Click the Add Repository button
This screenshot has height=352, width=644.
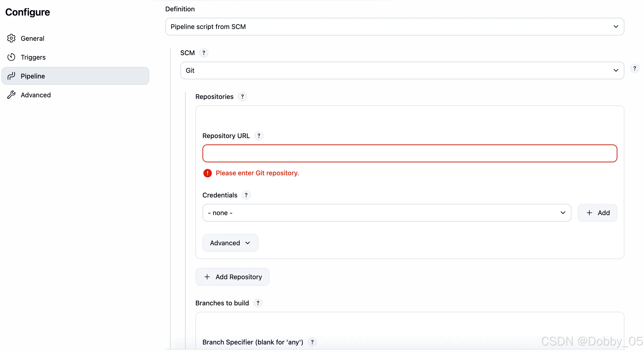[x=232, y=277]
